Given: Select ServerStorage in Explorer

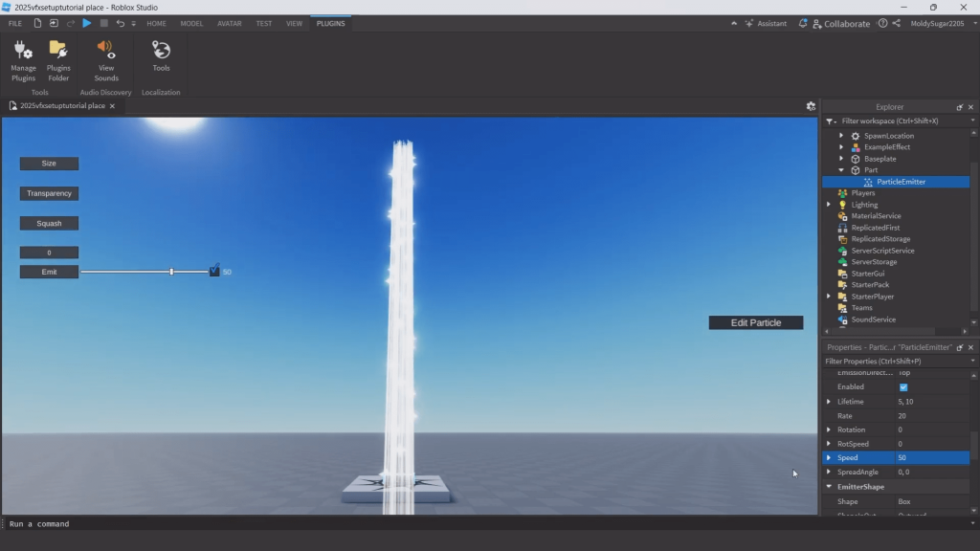Looking at the screenshot, I should click(874, 262).
